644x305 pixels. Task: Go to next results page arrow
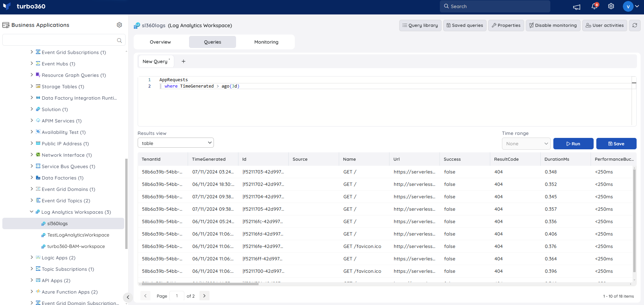[x=204, y=296]
